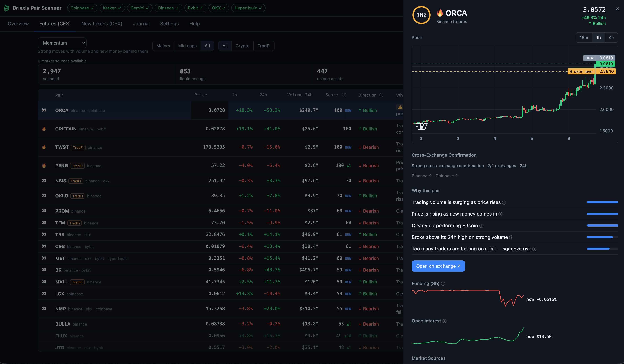
Task: Click the TradingView logo on chart
Action: pos(421,126)
